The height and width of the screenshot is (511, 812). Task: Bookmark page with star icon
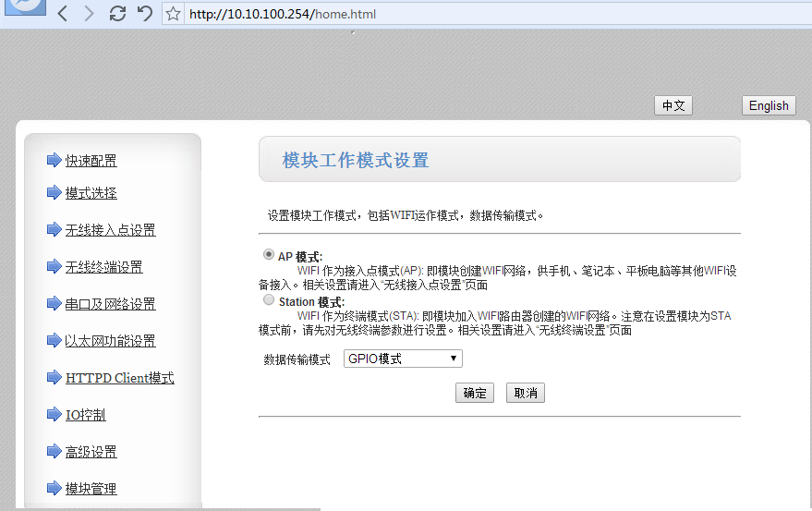(x=173, y=14)
